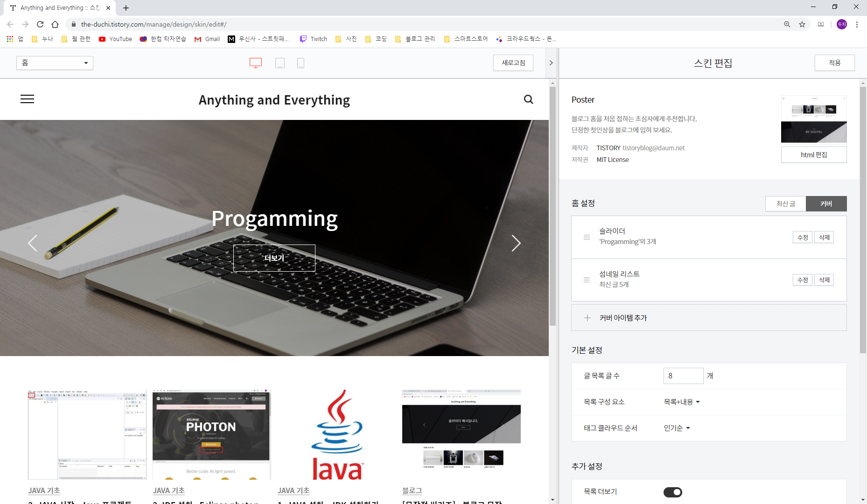Open 웹 관련 bookmark folder
This screenshot has height=504, width=867.
coord(76,39)
